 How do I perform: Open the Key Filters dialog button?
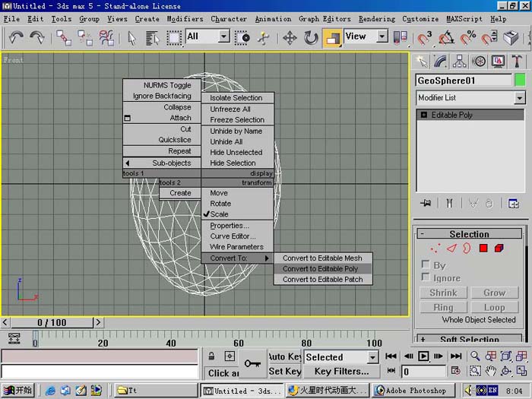(341, 372)
